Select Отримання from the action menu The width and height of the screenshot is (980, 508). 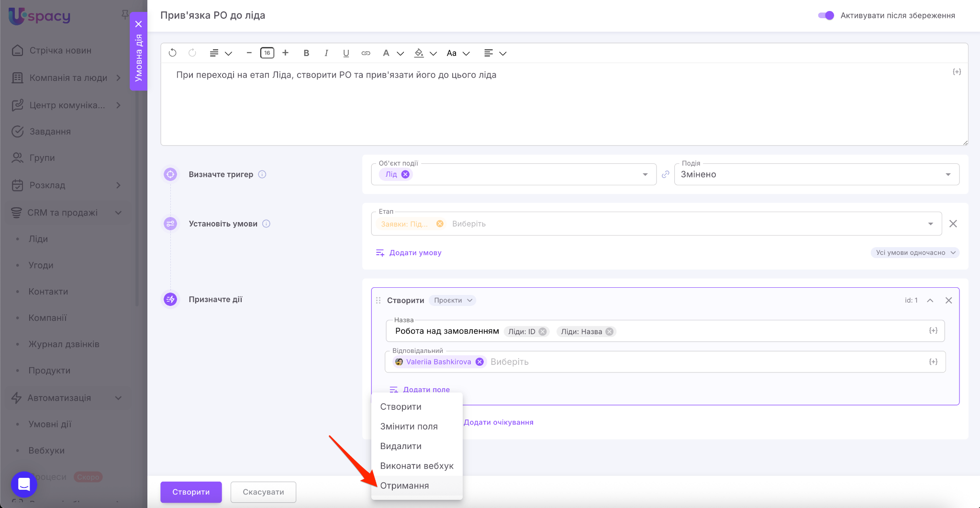pyautogui.click(x=404, y=485)
